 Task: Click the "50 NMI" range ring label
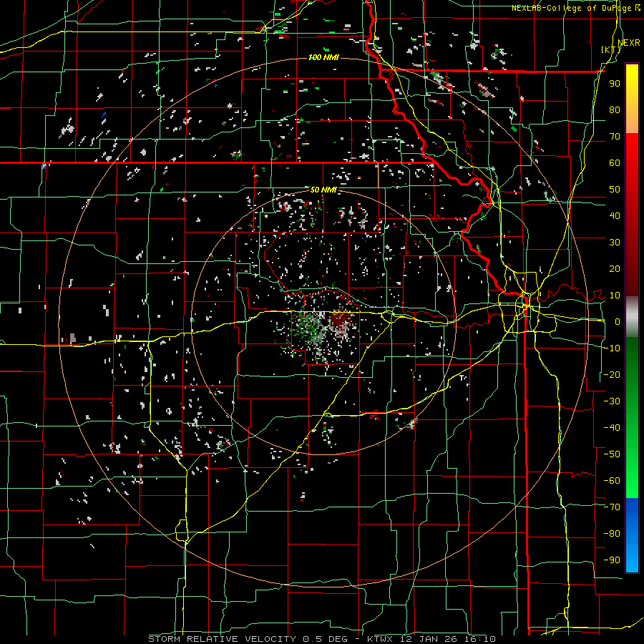coord(323,190)
